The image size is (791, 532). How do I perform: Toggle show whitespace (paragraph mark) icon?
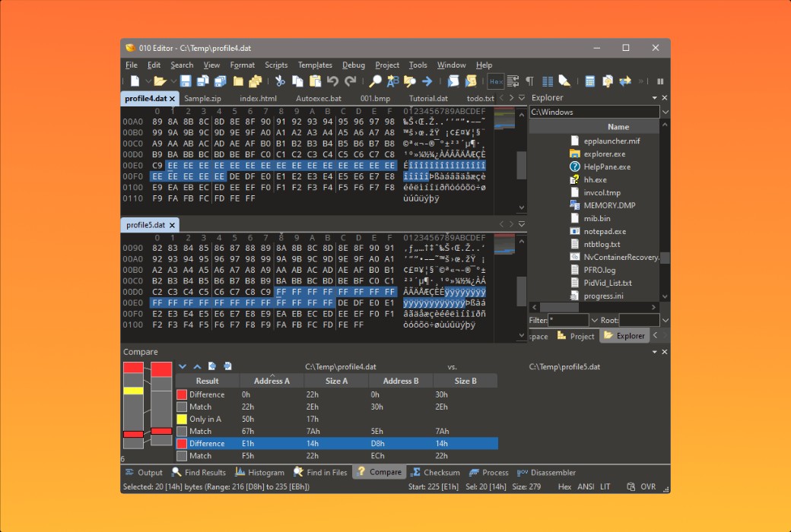click(529, 81)
